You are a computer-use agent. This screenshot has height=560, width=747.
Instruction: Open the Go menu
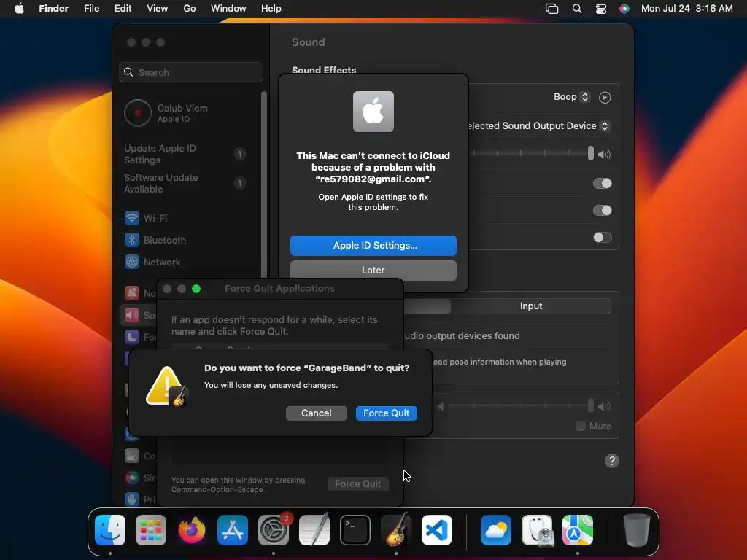click(190, 9)
